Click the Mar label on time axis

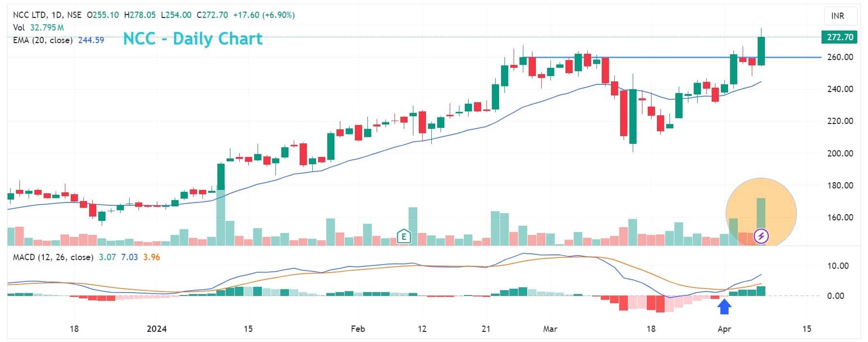point(550,329)
